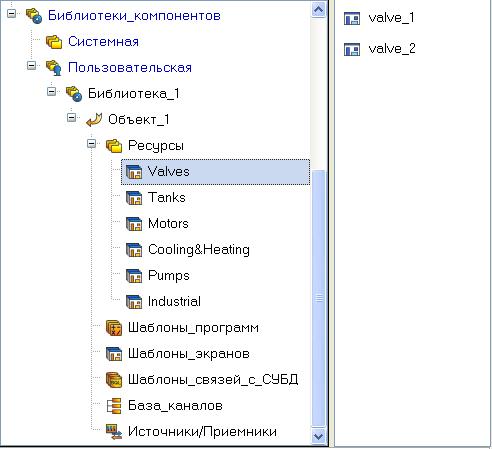Select the Шаблоны_экранов label

[x=189, y=354]
